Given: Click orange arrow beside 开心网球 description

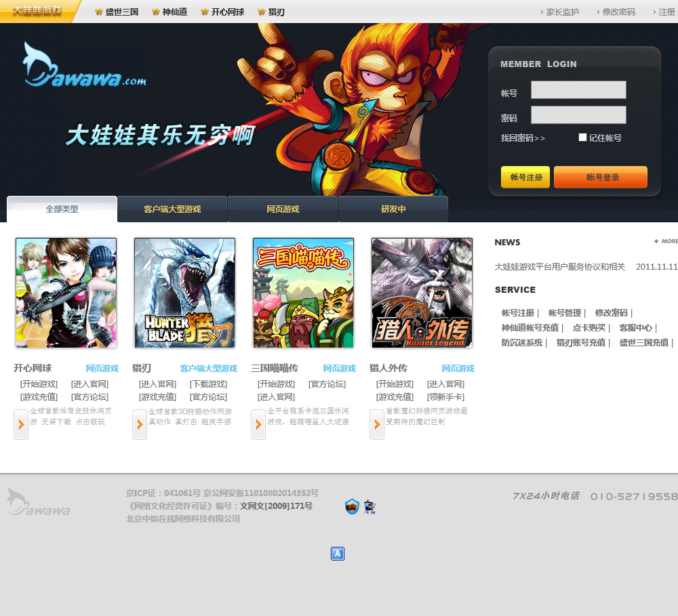Looking at the screenshot, I should pyautogui.click(x=21, y=424).
